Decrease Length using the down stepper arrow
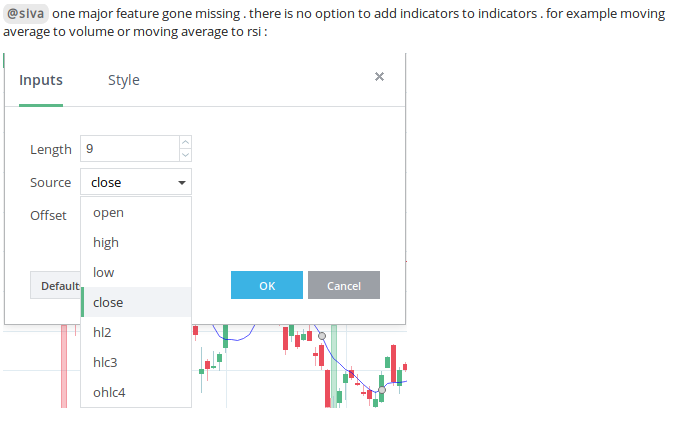This screenshot has width=696, height=427. 185,155
